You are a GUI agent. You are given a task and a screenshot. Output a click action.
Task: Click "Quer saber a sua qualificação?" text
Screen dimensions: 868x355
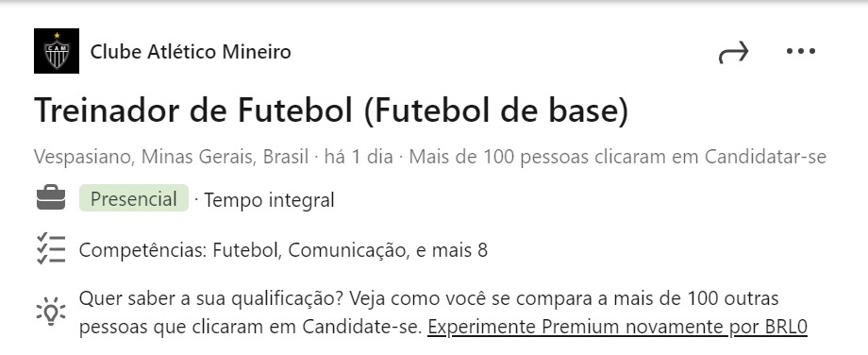pos(213,299)
